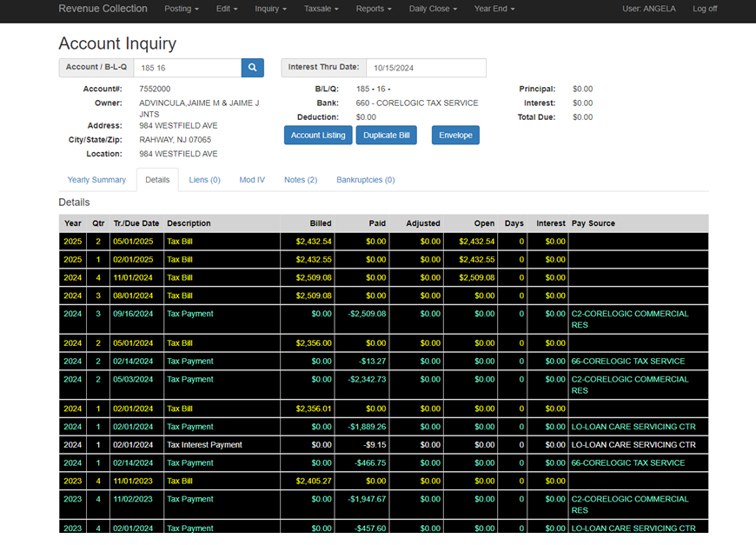
Task: Open the Bankruptcies (0) tab
Action: pyautogui.click(x=366, y=180)
